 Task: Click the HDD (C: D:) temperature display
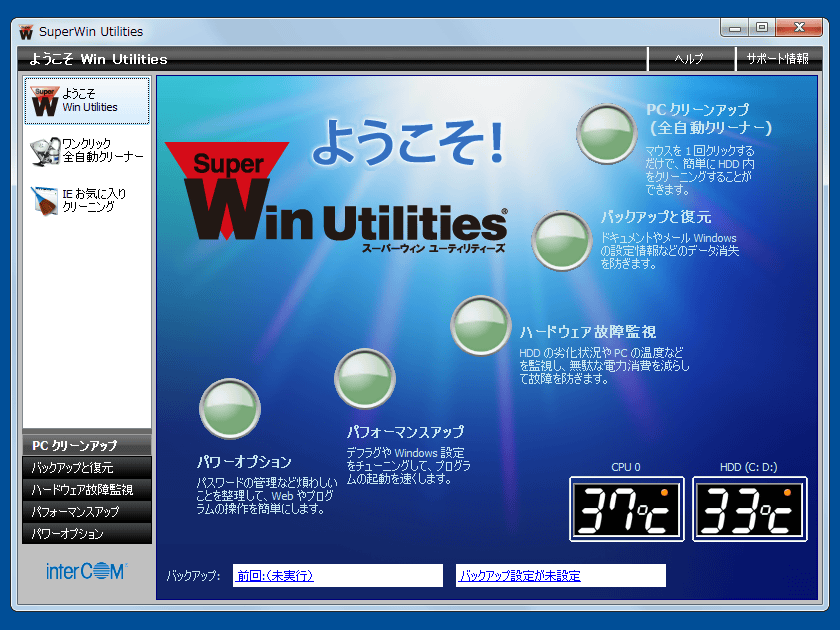[750, 509]
